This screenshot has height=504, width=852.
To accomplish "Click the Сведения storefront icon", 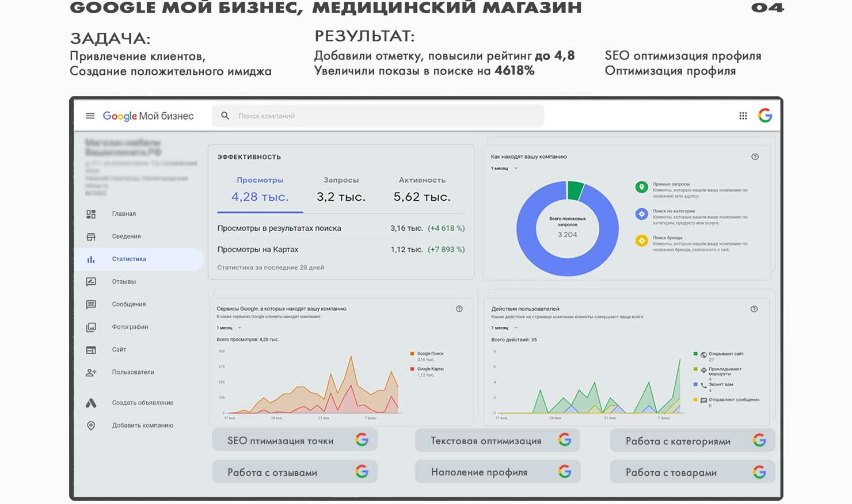I will 91,236.
